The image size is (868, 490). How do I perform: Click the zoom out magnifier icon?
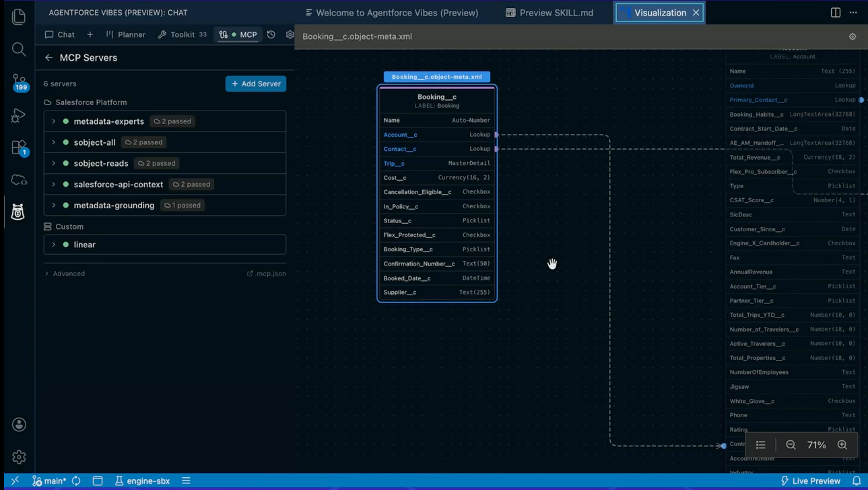[x=791, y=445]
